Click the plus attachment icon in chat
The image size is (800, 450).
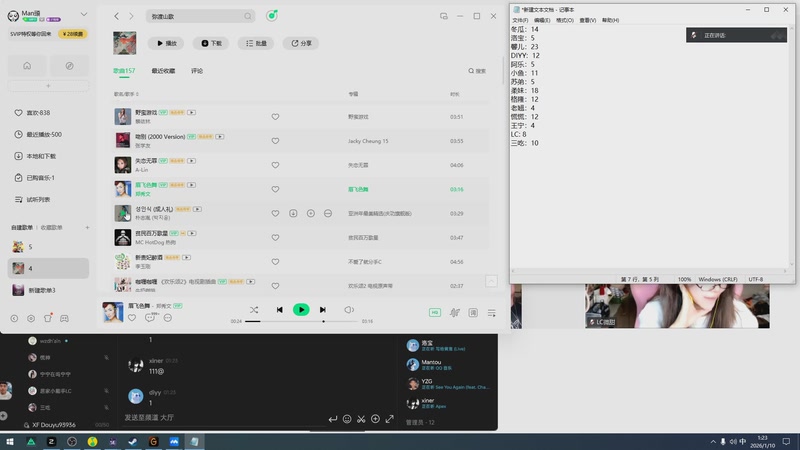click(375, 419)
